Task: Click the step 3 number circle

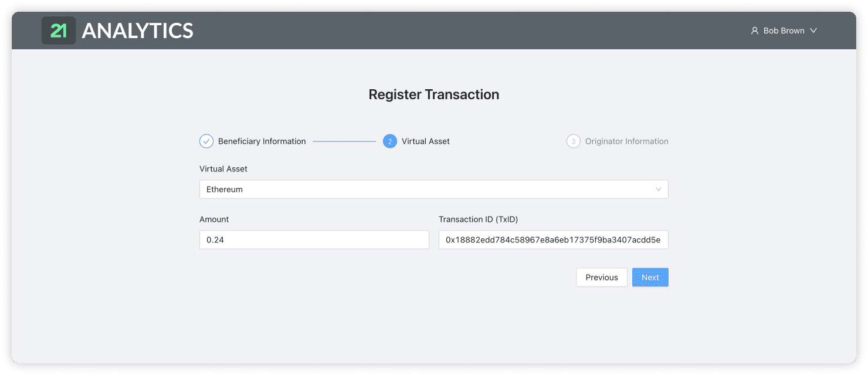Action: click(574, 141)
